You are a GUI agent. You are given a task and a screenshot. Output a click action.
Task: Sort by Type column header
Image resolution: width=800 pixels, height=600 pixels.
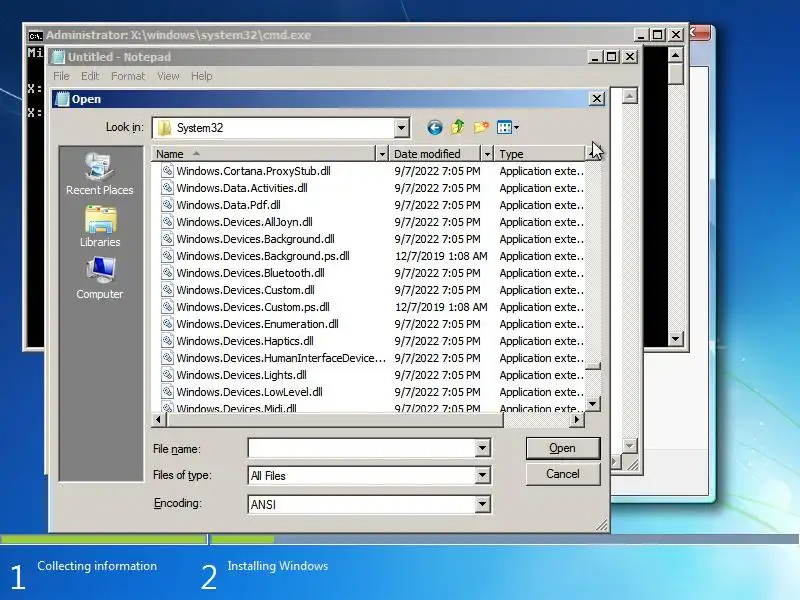540,154
